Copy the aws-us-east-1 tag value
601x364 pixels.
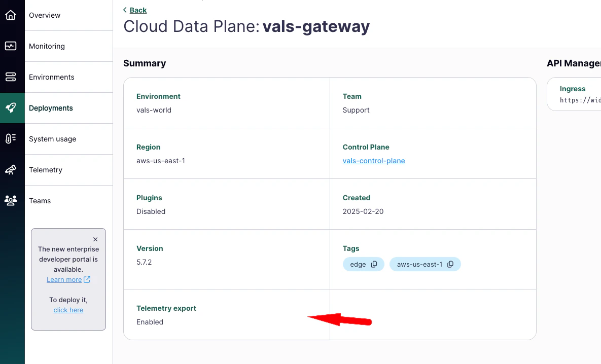click(x=450, y=264)
